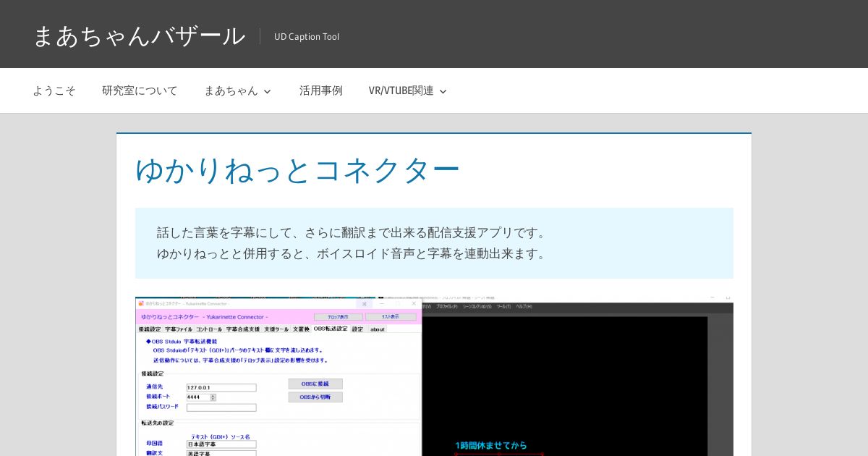Screen dimensions: 868x456
Task: Select OBS転送設定 tab in the Yukarinette screenshot
Action: point(331,329)
